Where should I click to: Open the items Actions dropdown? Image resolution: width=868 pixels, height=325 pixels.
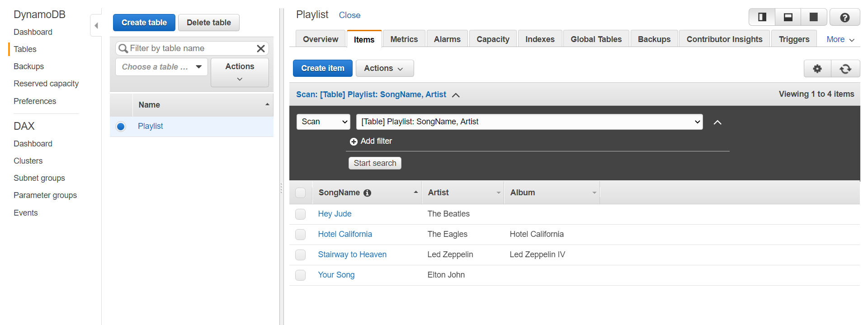click(384, 68)
